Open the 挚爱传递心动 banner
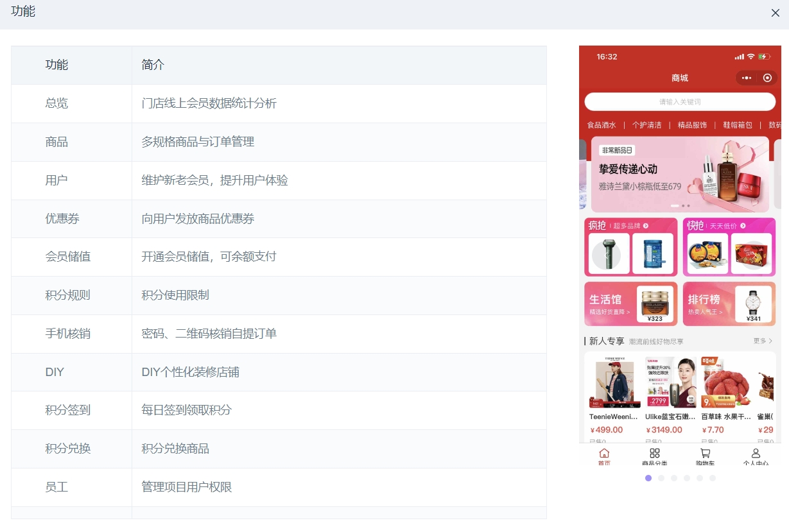Image resolution: width=789 pixels, height=532 pixels. pyautogui.click(x=680, y=174)
